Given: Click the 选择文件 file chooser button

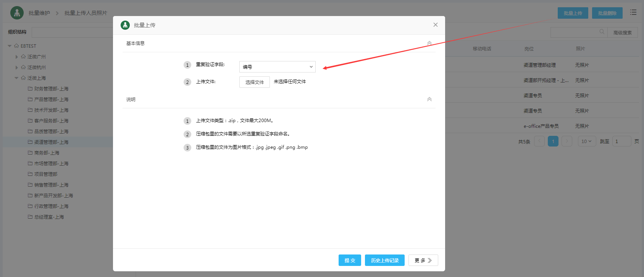Looking at the screenshot, I should tap(254, 82).
